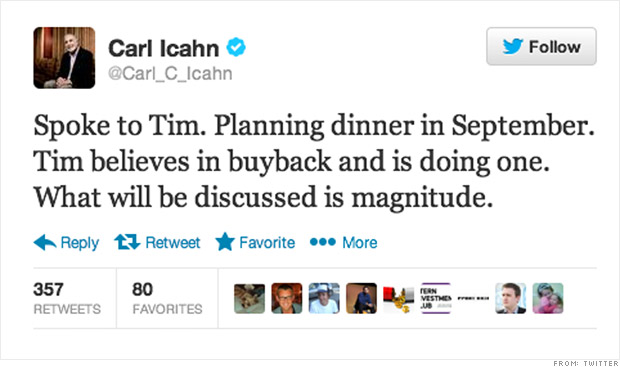Open the purple investment club avatar
This screenshot has height=367, width=620.
[436, 299]
